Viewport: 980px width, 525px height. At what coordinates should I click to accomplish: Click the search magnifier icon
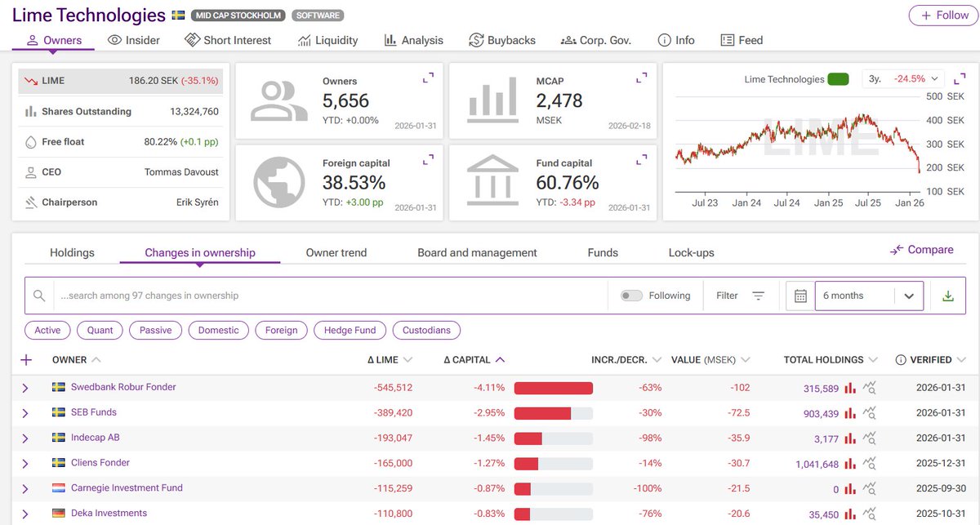[x=39, y=296]
